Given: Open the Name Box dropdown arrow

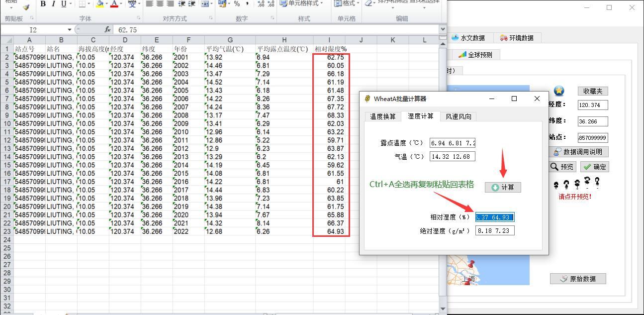Looking at the screenshot, I should [70, 30].
